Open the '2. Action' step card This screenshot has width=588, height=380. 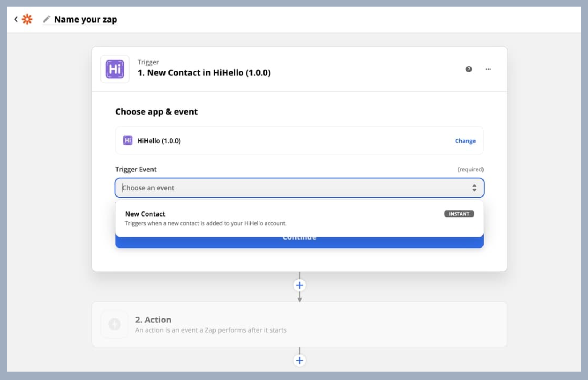click(299, 324)
